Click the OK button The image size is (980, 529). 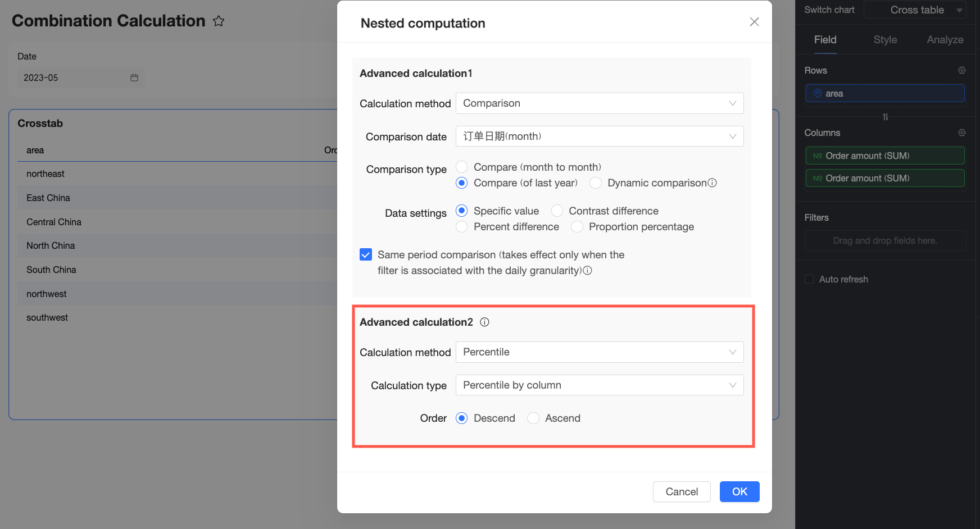point(739,492)
